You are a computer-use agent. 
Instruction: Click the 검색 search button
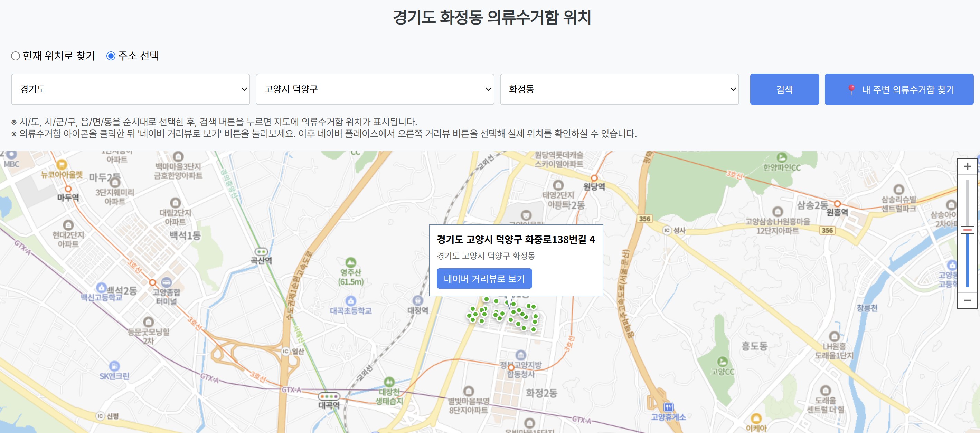pos(784,89)
